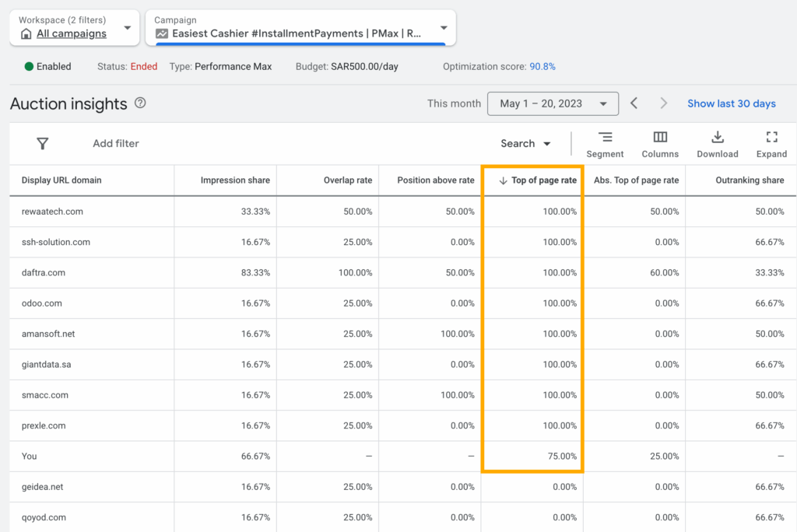Image resolution: width=797 pixels, height=532 pixels.
Task: Open the Columns chooser
Action: [660, 145]
